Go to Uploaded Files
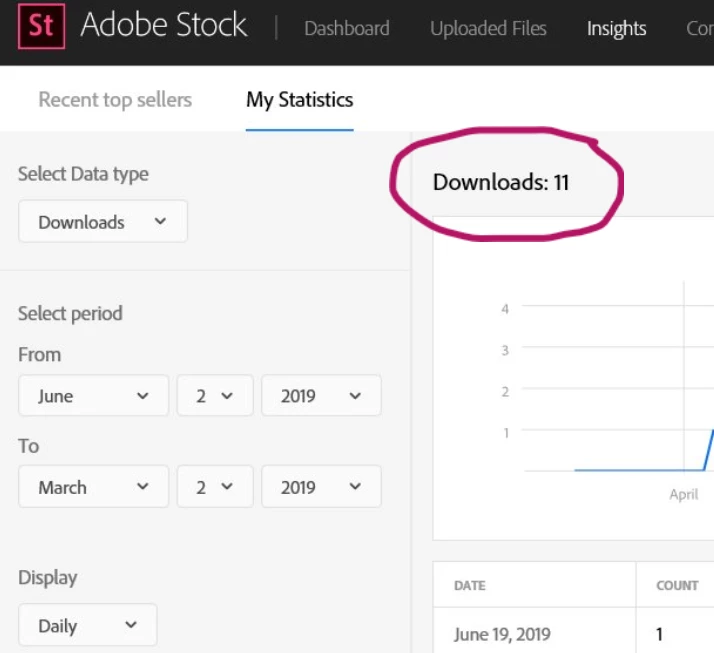The image size is (714, 653). 488,28
